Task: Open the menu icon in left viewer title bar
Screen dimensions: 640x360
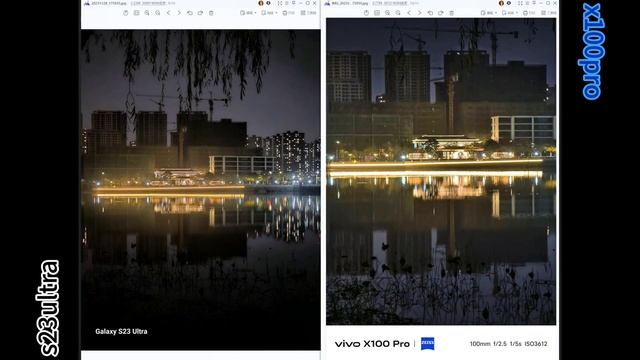Action: (287, 3)
